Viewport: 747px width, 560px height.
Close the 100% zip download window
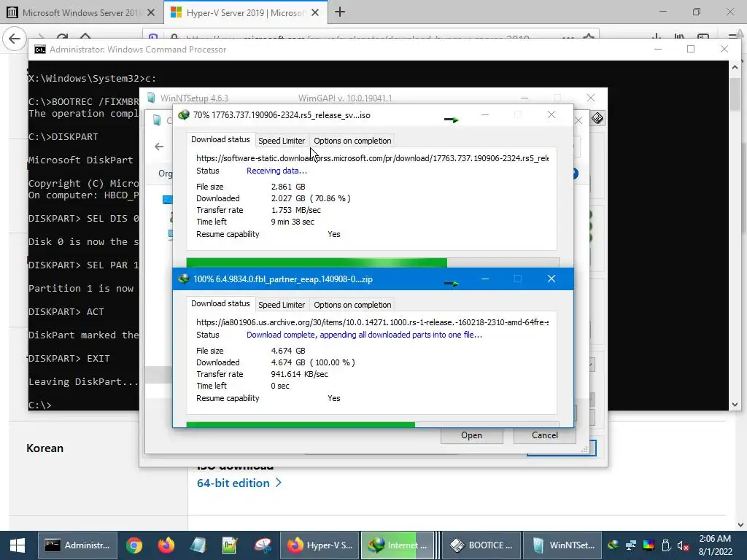click(x=551, y=279)
